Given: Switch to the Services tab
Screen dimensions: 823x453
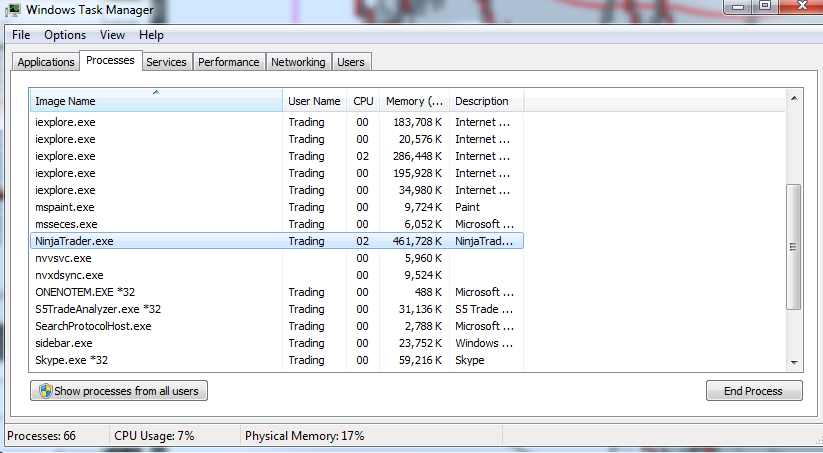Looking at the screenshot, I should 166,62.
